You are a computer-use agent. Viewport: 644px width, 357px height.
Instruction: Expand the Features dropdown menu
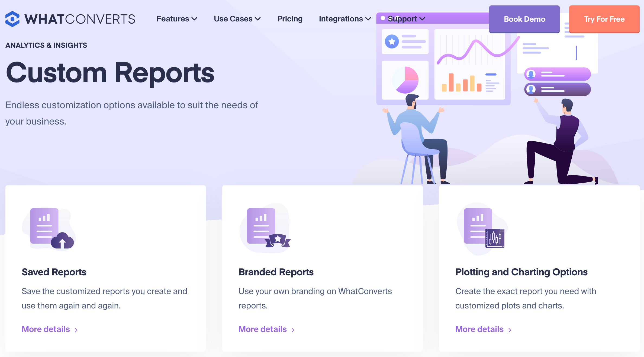click(x=176, y=18)
